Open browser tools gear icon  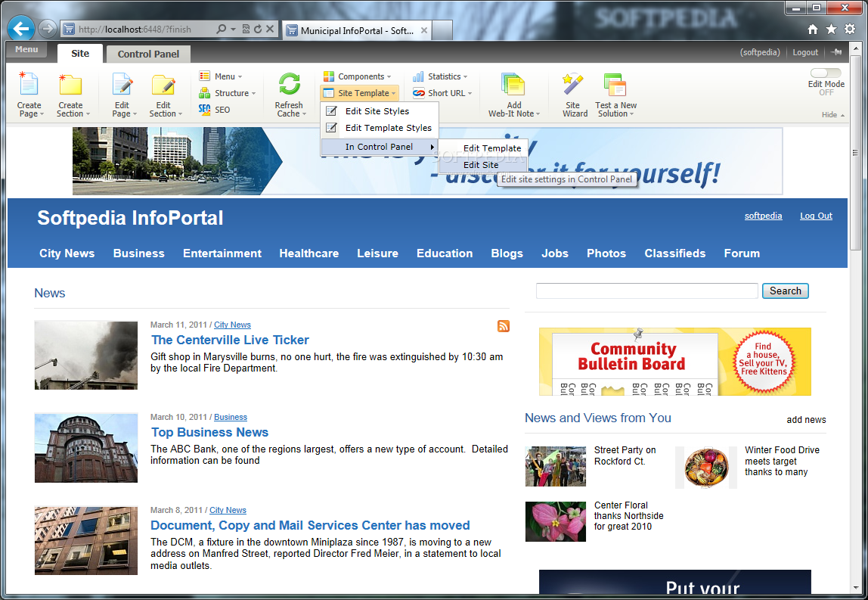850,30
